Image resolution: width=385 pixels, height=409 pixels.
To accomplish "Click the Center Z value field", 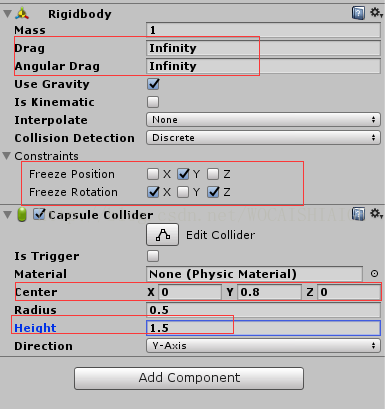I will 349,292.
